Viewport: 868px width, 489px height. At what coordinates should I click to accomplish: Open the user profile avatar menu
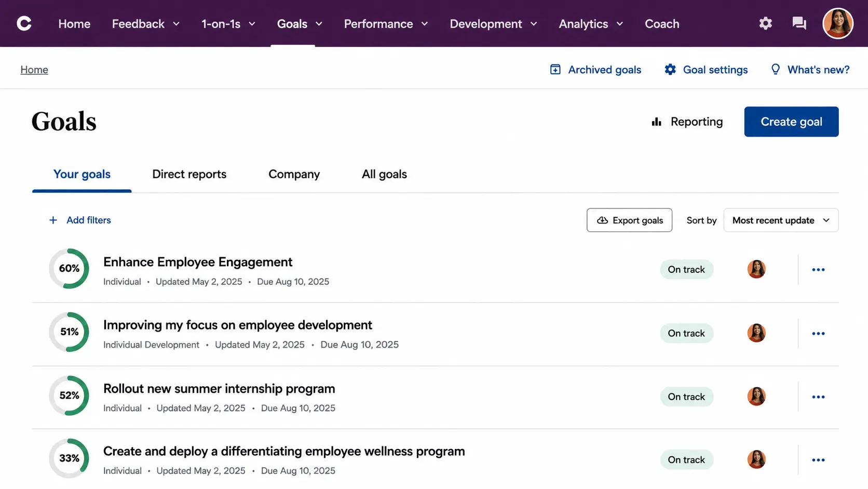coord(837,23)
